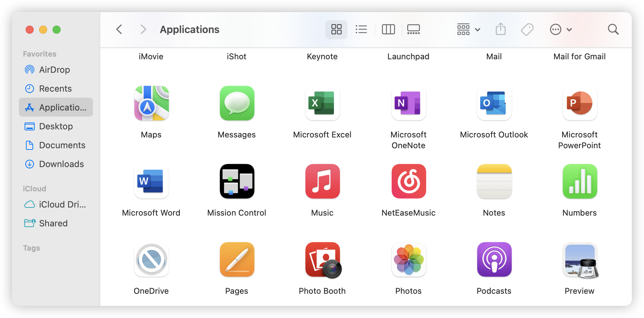Image resolution: width=644 pixels, height=318 pixels.
Task: Open Downloads in the sidebar
Action: [56, 164]
